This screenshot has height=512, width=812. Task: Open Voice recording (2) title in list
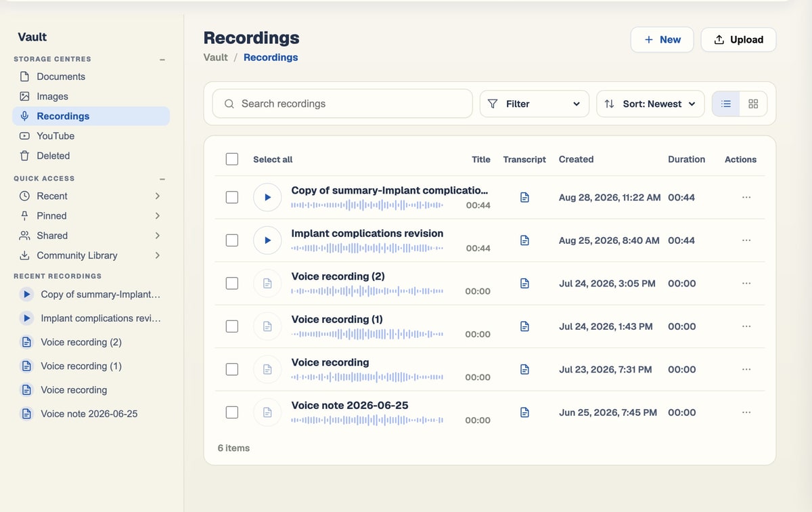tap(338, 276)
